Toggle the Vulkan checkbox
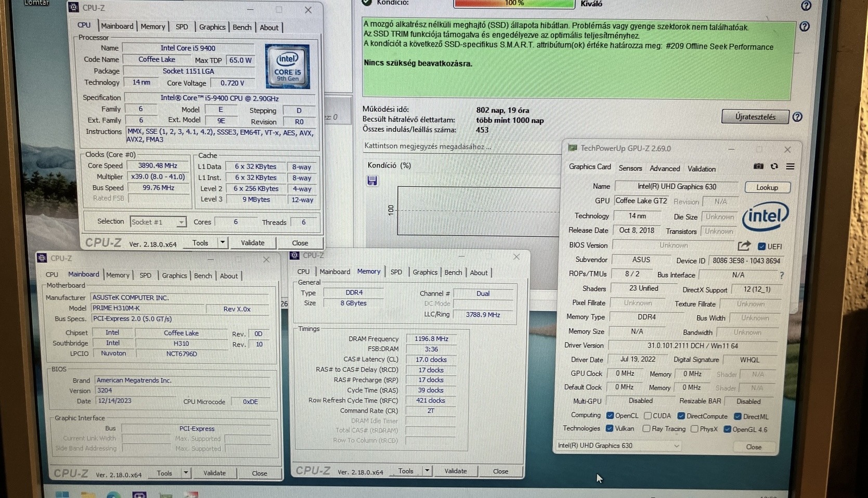The height and width of the screenshot is (498, 868). click(610, 428)
